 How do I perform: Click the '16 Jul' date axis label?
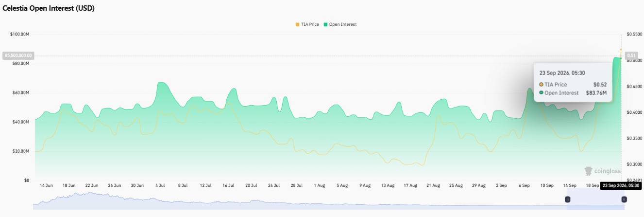coord(228,185)
